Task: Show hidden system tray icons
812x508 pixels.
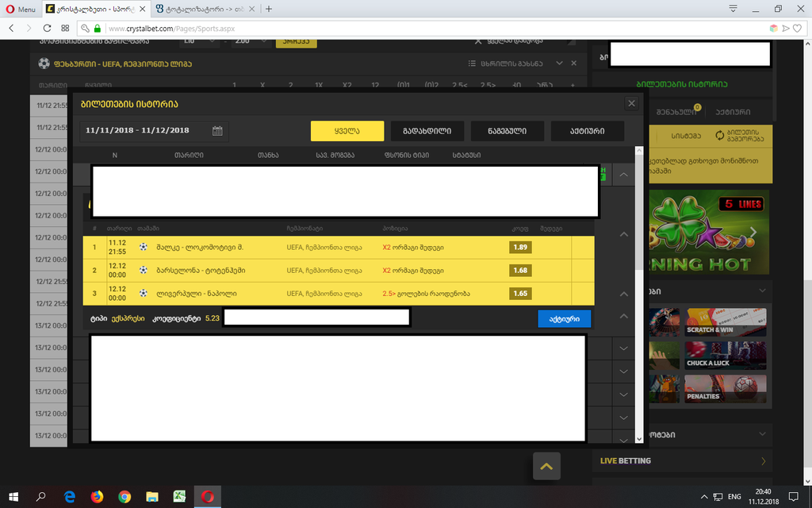Action: tap(704, 497)
